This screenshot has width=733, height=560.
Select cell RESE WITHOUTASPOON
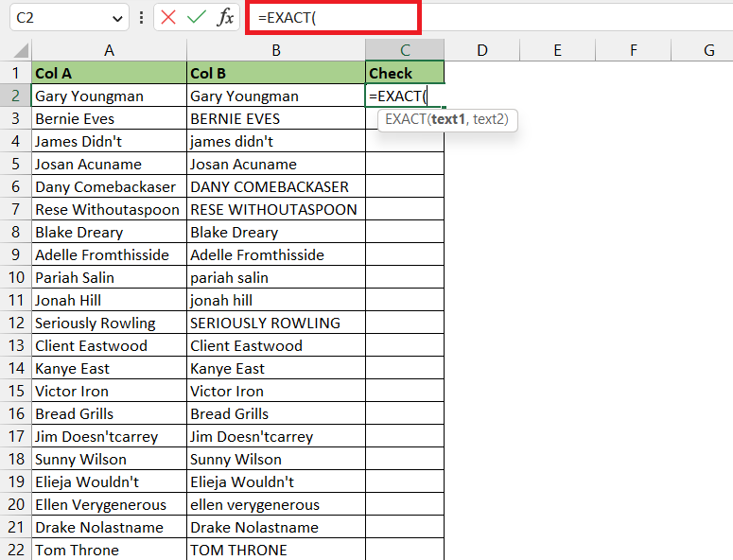pyautogui.click(x=276, y=209)
